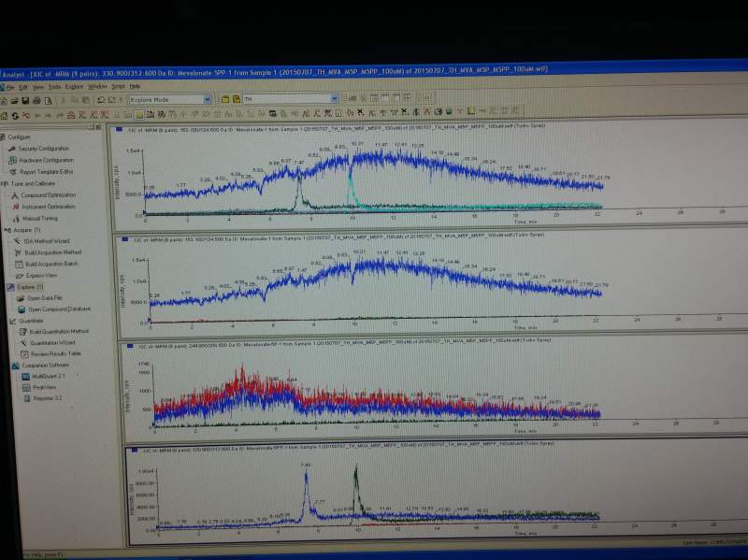Screen dimensions: 748x560
Task: Click the Open file toolbar icon
Action: click(14, 100)
